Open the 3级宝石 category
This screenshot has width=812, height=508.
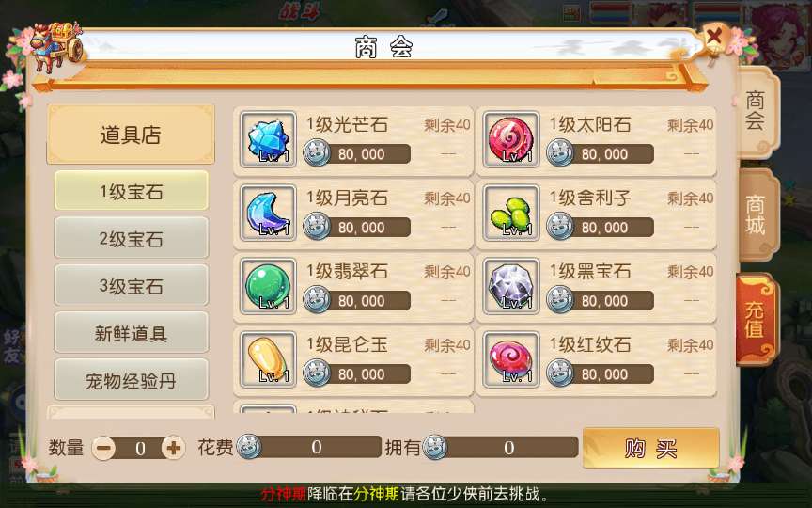(x=131, y=286)
